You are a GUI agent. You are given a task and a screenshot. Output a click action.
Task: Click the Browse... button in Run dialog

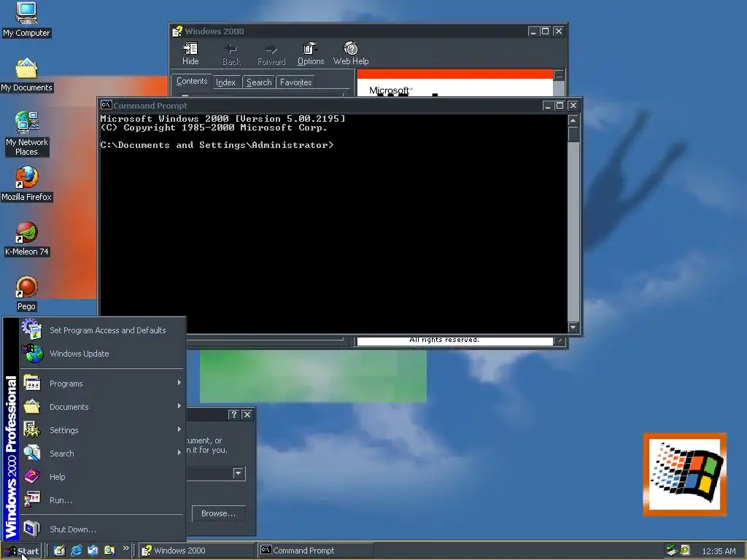coord(219,513)
